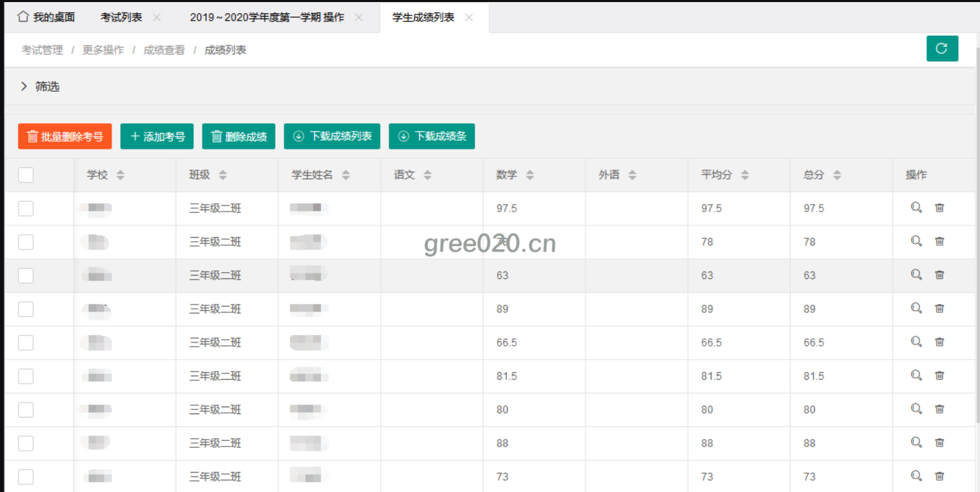The height and width of the screenshot is (492, 980).
Task: Delete the row with score 78
Action: tap(939, 241)
